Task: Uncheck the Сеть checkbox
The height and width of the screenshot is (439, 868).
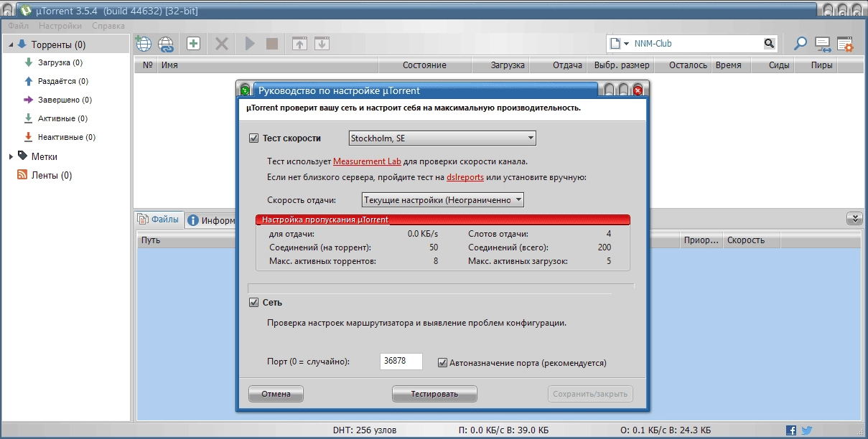Action: (x=253, y=303)
